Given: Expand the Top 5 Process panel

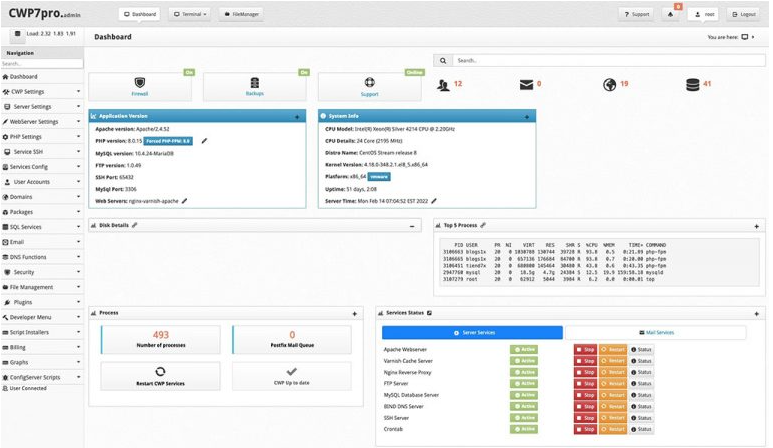Looking at the screenshot, I should (x=756, y=226).
